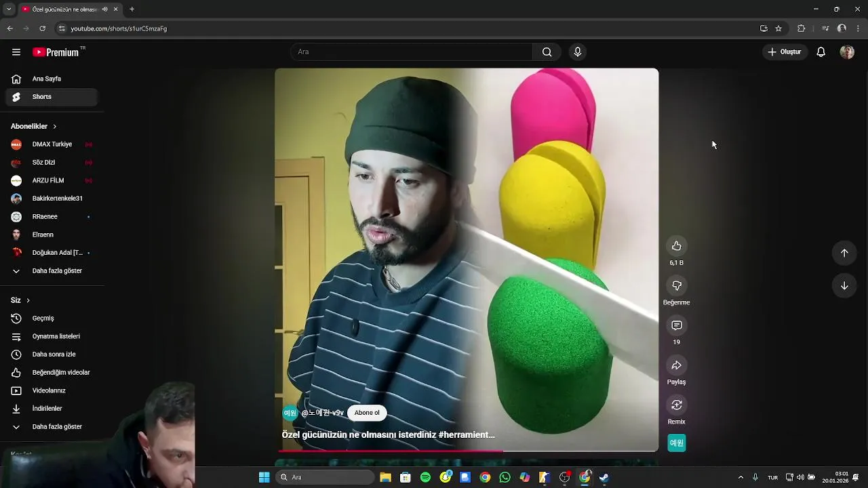Open the Short's sound/channel thumbnail
The width and height of the screenshot is (868, 488).
click(x=677, y=443)
